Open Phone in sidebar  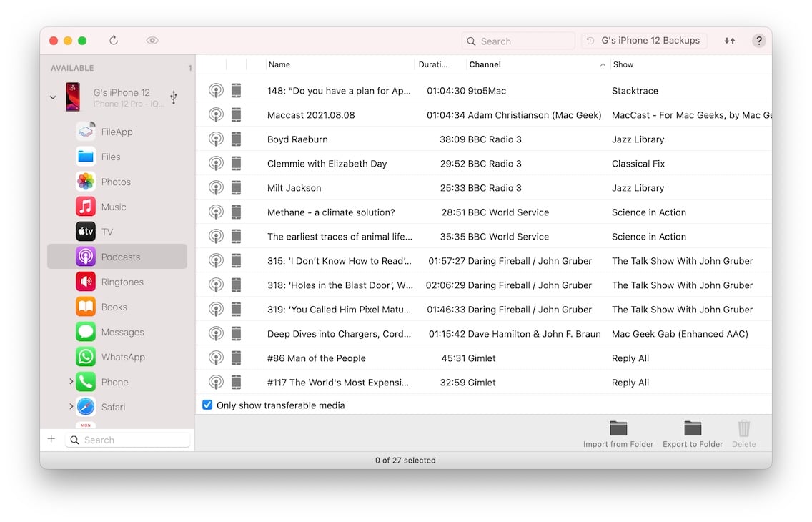[117, 382]
